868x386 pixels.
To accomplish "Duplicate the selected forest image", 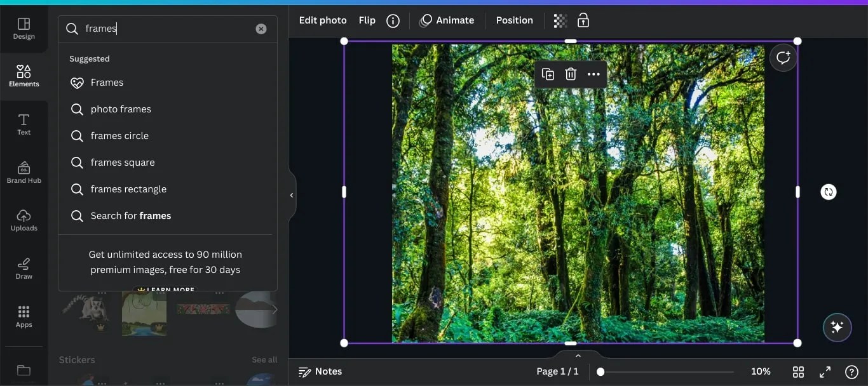I will click(548, 74).
